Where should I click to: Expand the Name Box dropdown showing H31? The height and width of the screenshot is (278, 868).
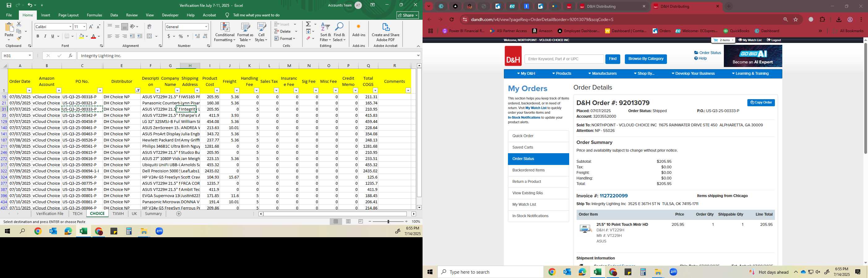30,56
